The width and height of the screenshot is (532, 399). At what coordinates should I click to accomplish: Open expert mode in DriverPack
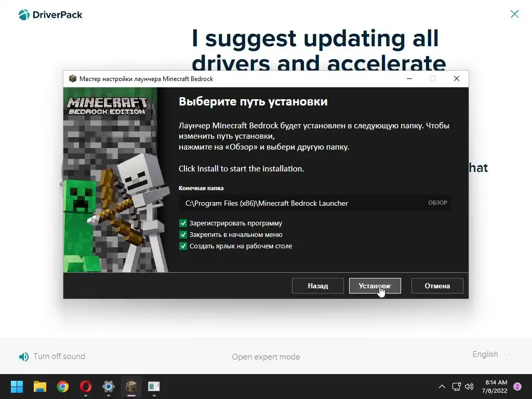click(x=265, y=357)
